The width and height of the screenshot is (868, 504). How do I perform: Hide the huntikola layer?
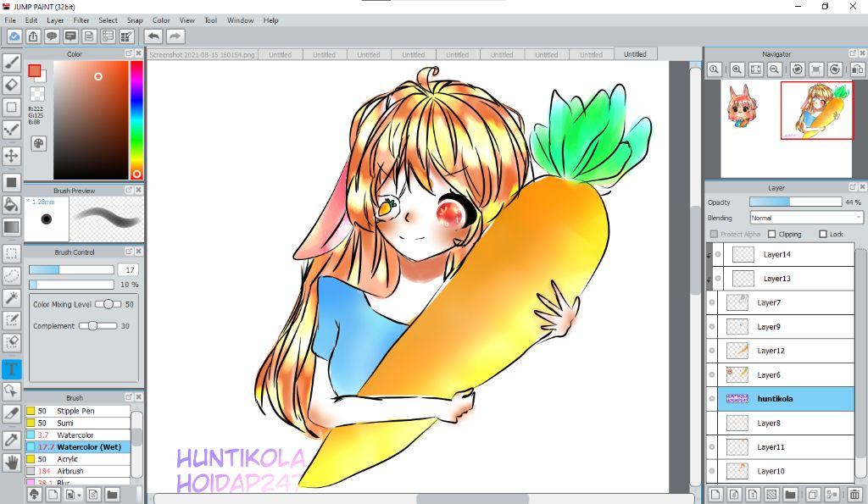[712, 399]
